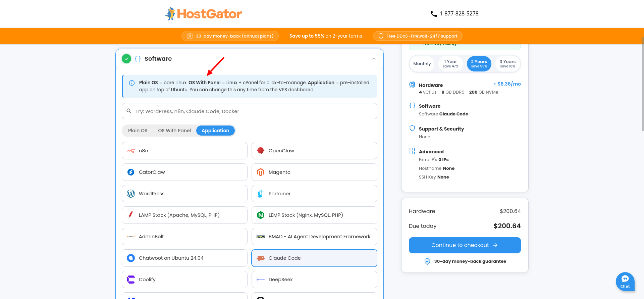Click the LAMP Stack feather icon
Viewport: 644px width, 299px height.
131,215
